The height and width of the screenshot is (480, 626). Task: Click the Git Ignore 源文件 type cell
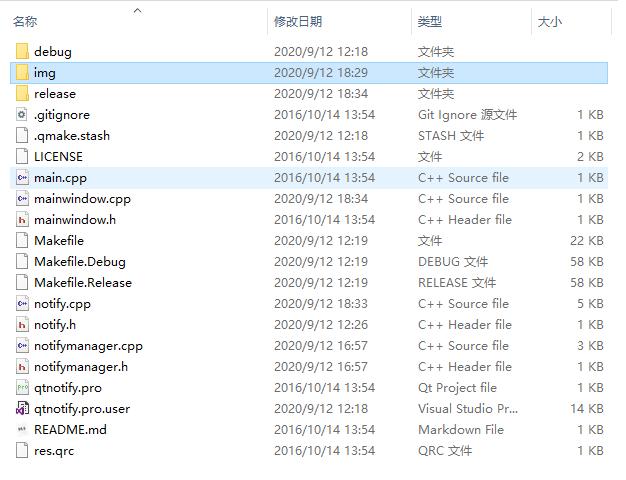coord(468,115)
